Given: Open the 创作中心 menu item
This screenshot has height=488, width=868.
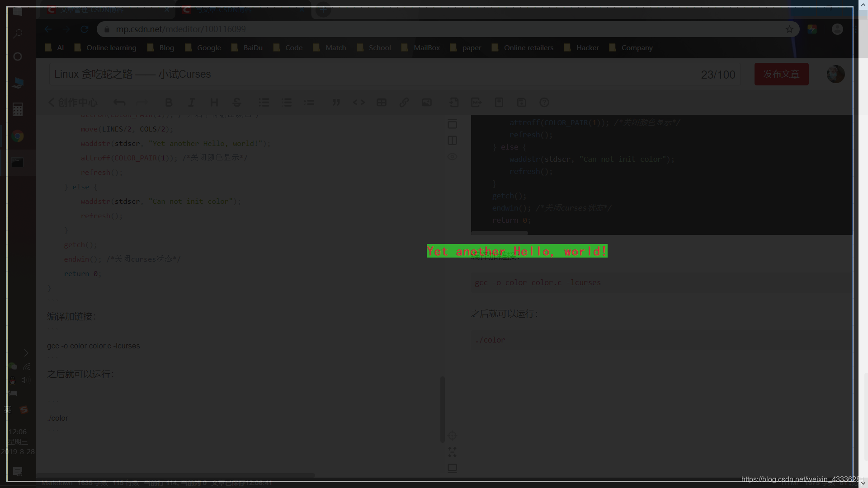Looking at the screenshot, I should pos(72,102).
